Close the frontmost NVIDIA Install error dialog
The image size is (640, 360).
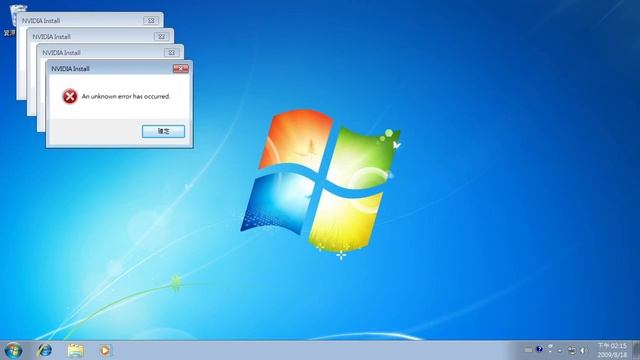point(180,69)
